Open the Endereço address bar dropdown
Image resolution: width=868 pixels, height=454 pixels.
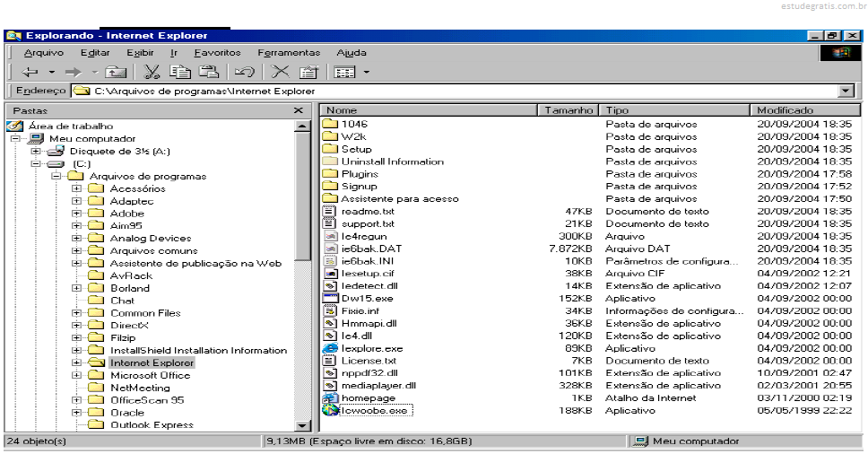[x=846, y=91]
